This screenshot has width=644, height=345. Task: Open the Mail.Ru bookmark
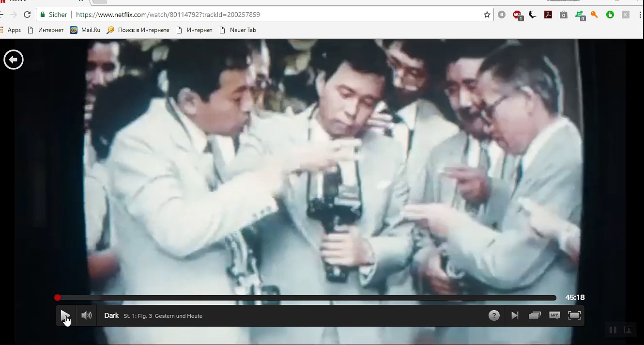coord(85,30)
